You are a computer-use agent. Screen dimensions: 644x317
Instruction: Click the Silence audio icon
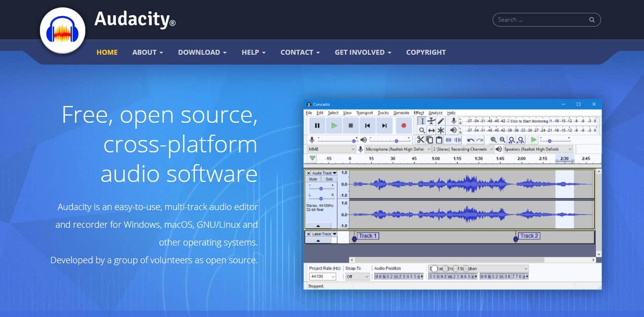point(457,140)
